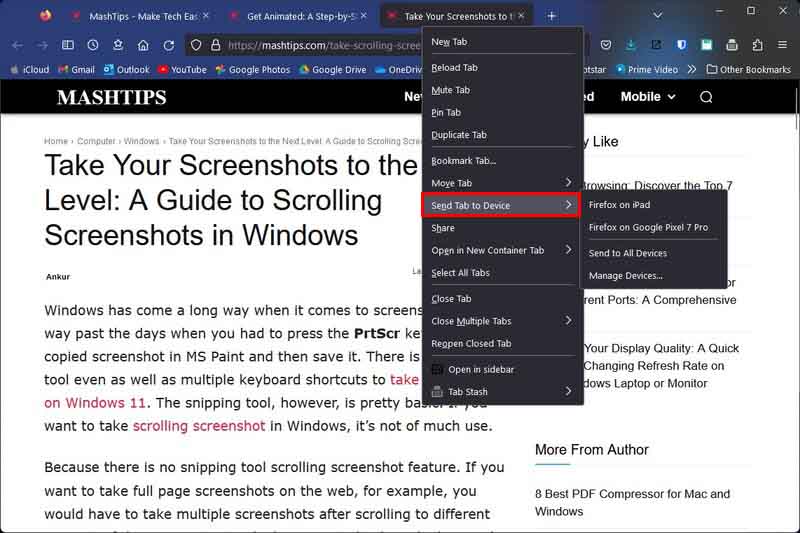This screenshot has height=533, width=800.
Task: Show more bookmarks with the double chevron
Action: point(691,69)
